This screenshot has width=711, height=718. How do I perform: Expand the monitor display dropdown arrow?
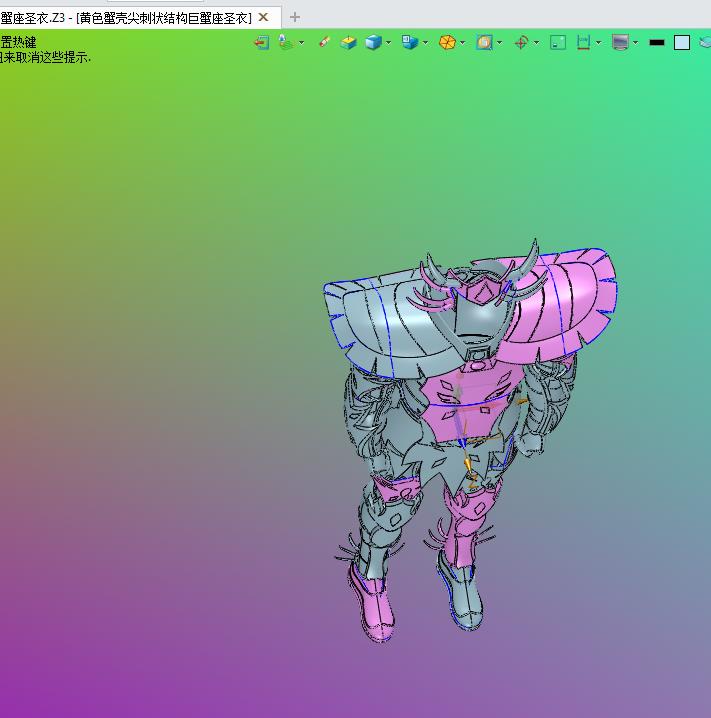[x=635, y=43]
